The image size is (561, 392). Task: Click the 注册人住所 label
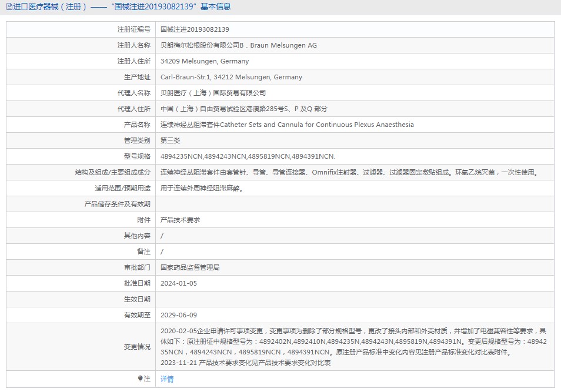click(134, 61)
